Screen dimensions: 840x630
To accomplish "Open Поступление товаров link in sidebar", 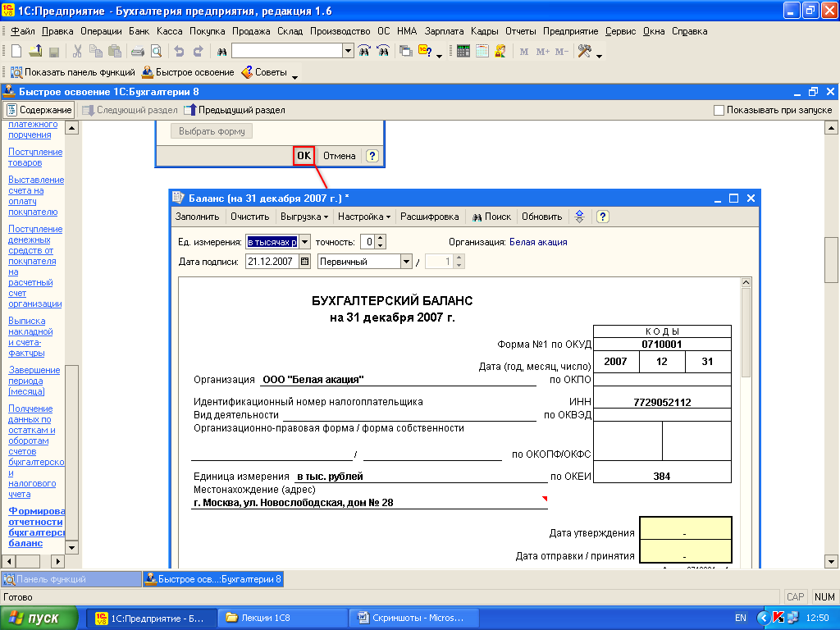I will point(35,157).
